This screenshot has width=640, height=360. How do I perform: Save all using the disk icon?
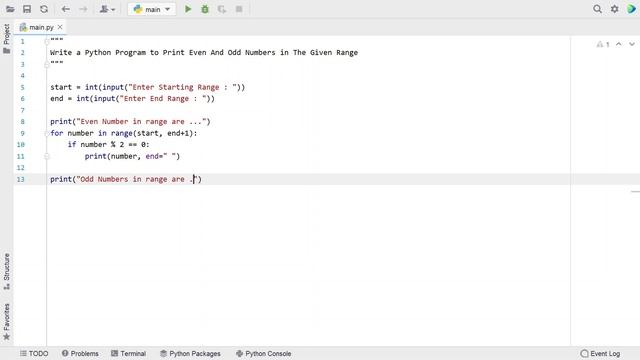point(27,9)
